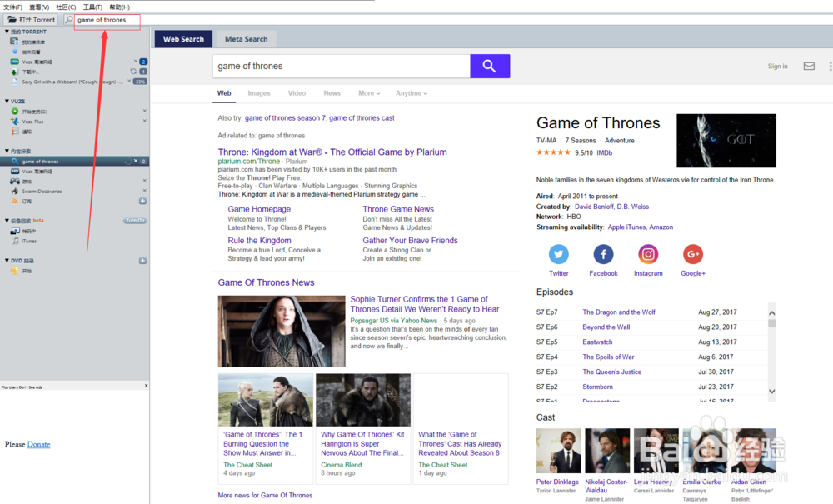Open the iTunes sidebar item
This screenshot has width=833, height=504.
[24, 241]
